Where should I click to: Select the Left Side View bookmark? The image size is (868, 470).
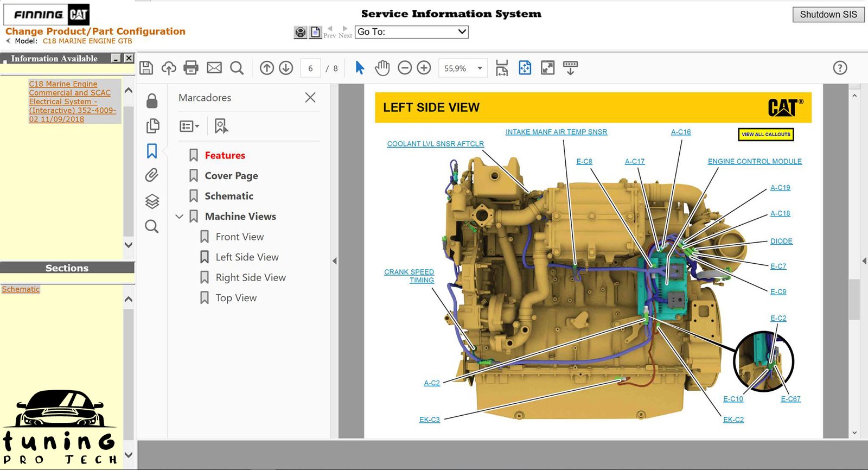247,257
